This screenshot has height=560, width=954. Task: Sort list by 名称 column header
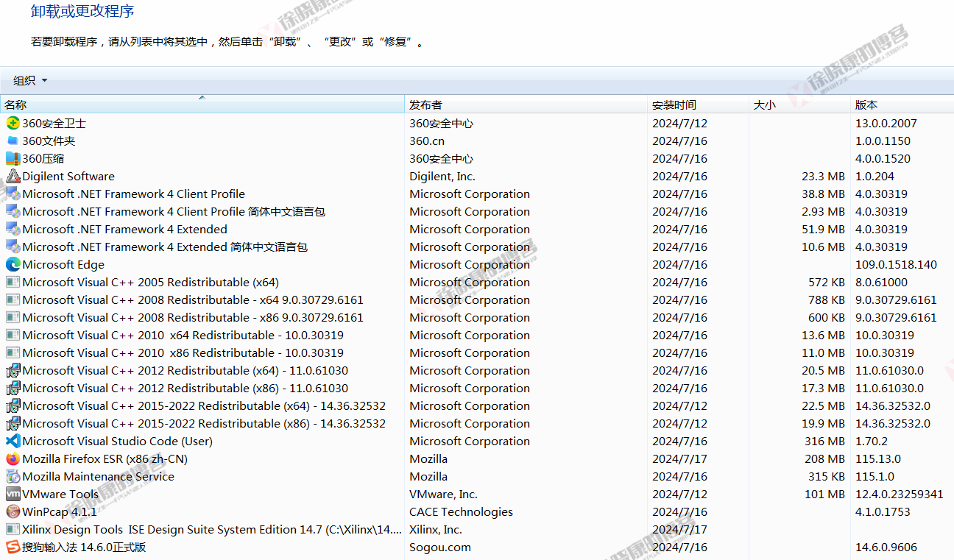click(202, 104)
